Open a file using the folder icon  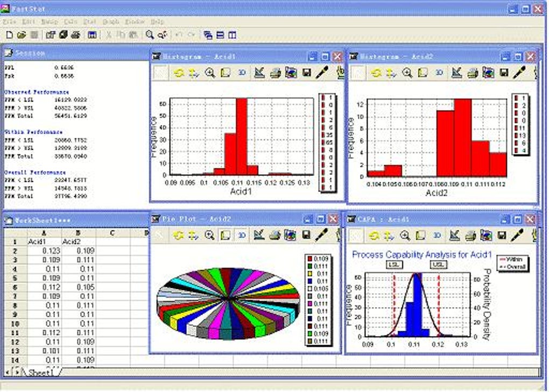click(22, 34)
